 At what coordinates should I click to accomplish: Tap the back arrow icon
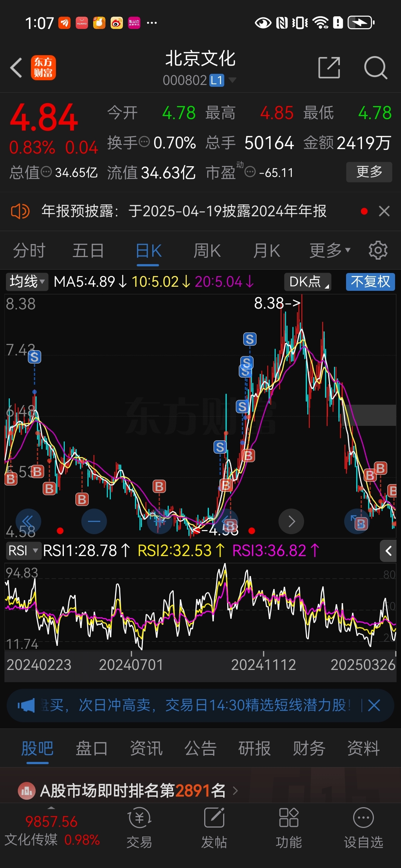[16, 68]
